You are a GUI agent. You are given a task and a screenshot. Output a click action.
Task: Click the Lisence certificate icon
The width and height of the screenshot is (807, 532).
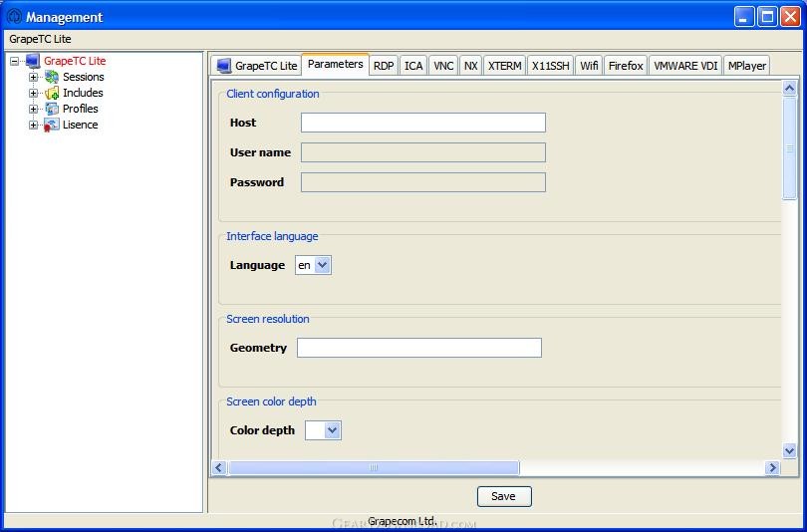[x=51, y=125]
